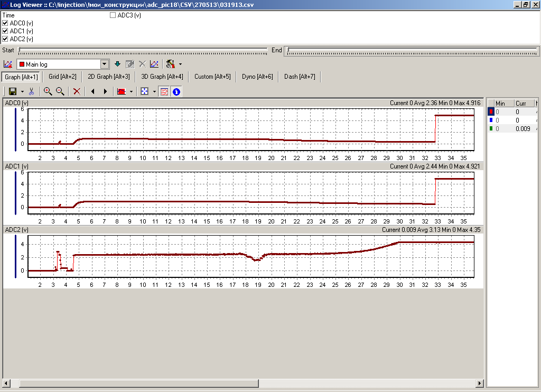Click the scissors cut icon
Screen dimensions: 541x392
32,91
